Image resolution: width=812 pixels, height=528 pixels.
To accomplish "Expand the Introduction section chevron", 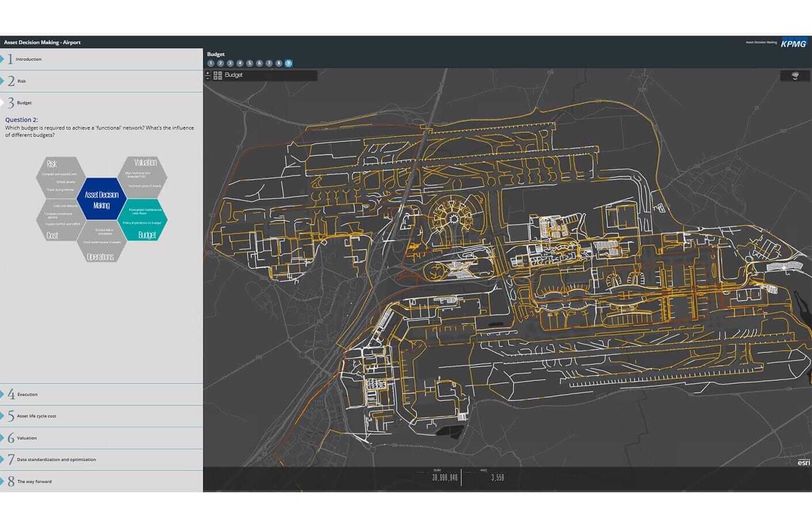I will tap(2, 59).
